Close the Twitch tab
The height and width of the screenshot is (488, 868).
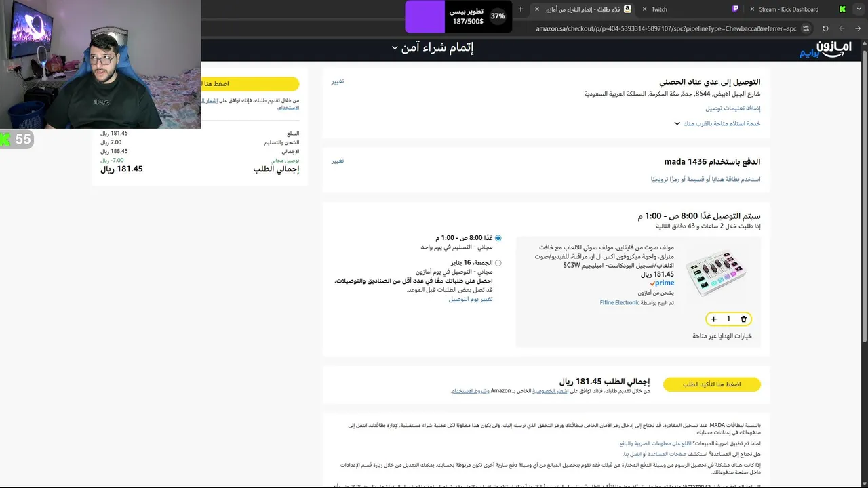tap(644, 9)
